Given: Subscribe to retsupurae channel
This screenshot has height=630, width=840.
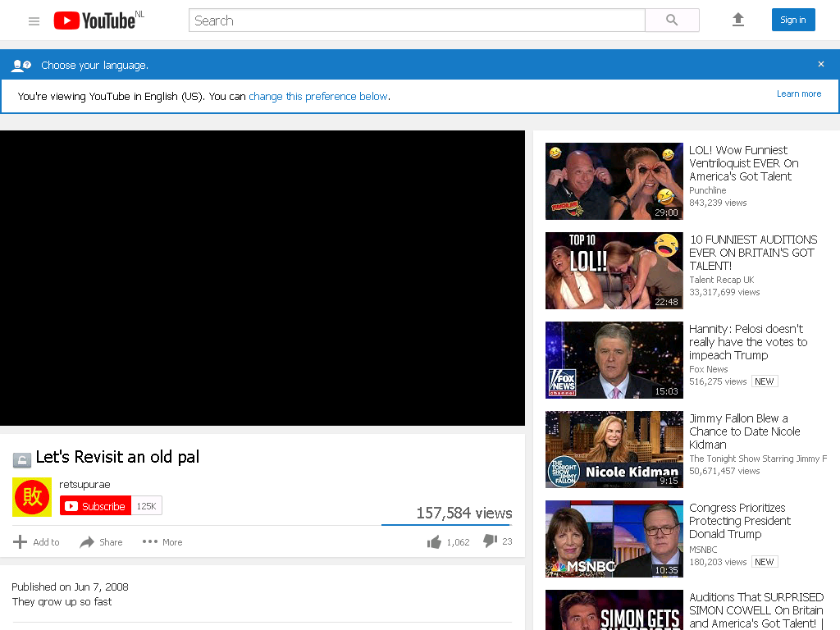Looking at the screenshot, I should pos(95,505).
